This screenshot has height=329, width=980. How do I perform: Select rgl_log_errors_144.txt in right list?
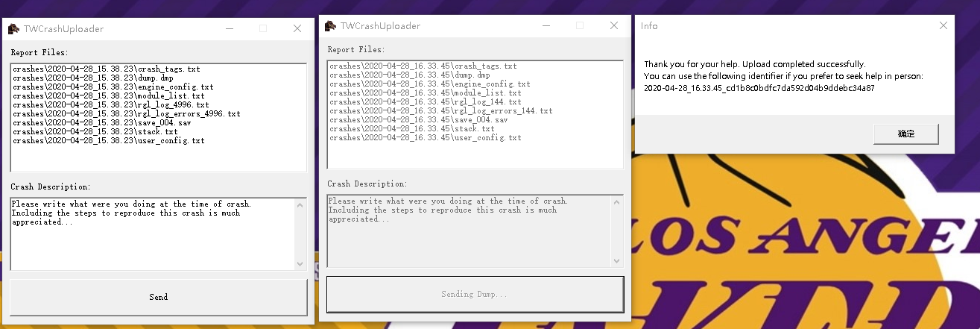440,111
